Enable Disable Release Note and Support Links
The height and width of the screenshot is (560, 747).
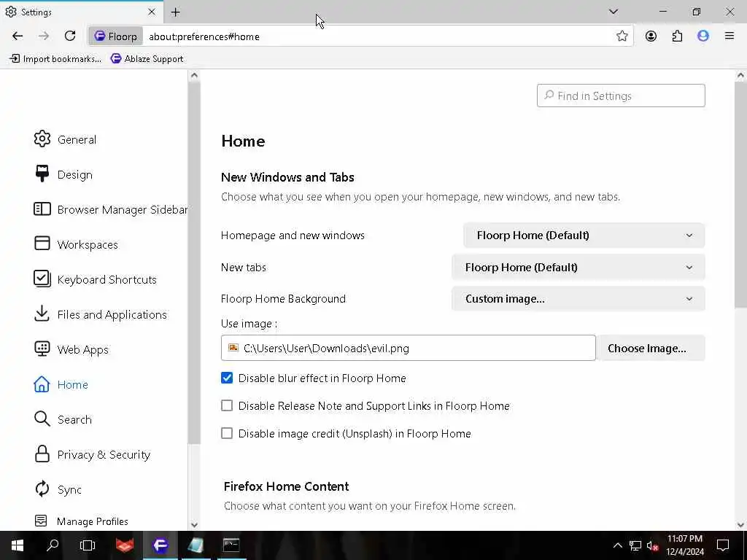click(227, 405)
